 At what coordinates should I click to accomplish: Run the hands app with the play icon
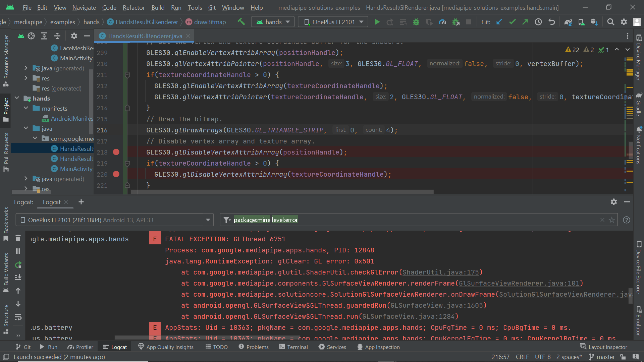pyautogui.click(x=377, y=22)
